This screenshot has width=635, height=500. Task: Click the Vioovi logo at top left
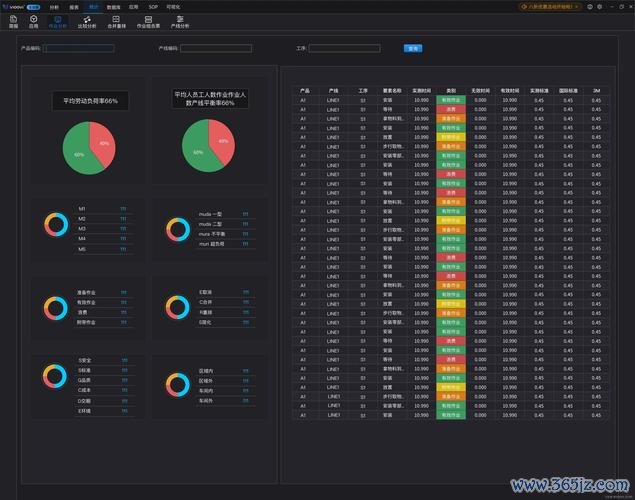click(13, 7)
